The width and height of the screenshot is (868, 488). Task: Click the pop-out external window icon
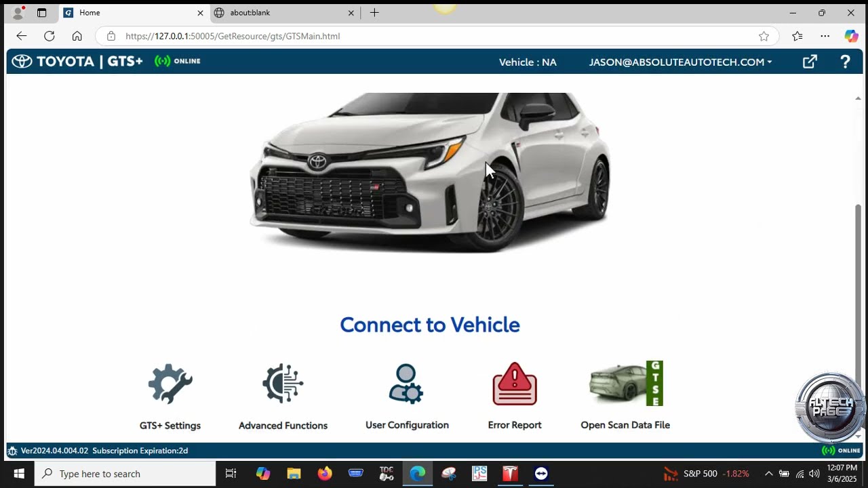tap(810, 62)
